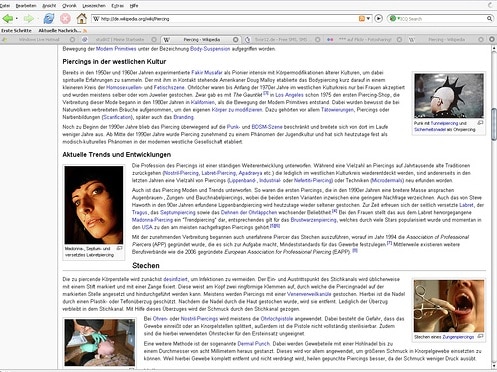Switch to the Windows Live Hotmail tab

pos(39,39)
